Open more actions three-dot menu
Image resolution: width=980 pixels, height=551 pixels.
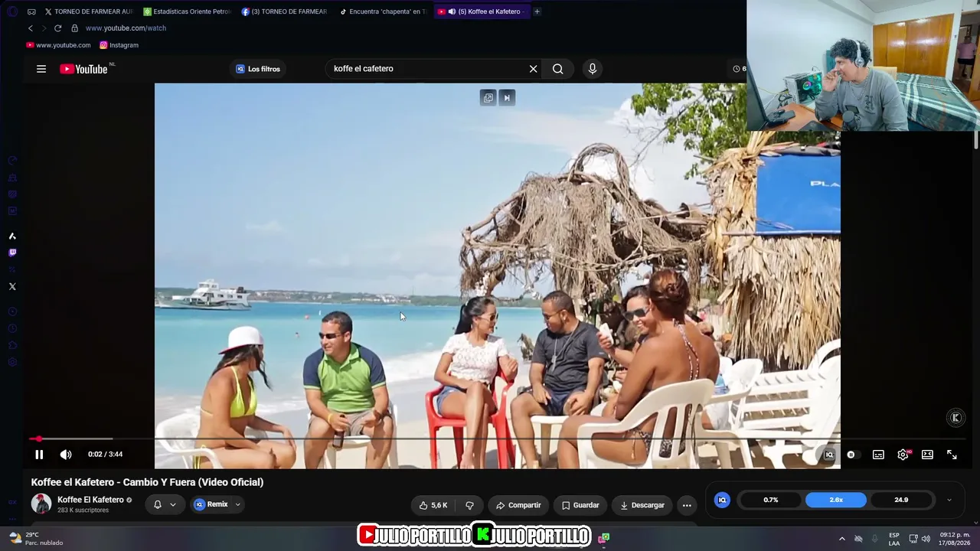point(687,505)
